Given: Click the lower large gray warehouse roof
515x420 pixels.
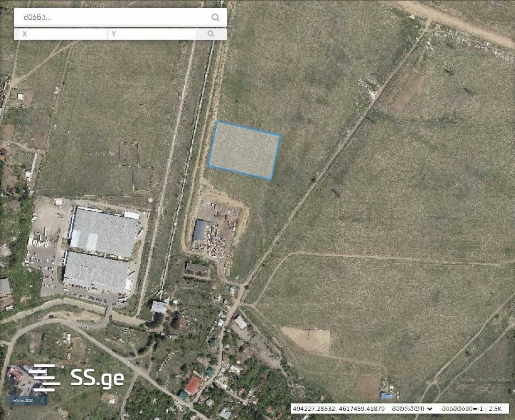Looking at the screenshot, I should [96, 272].
